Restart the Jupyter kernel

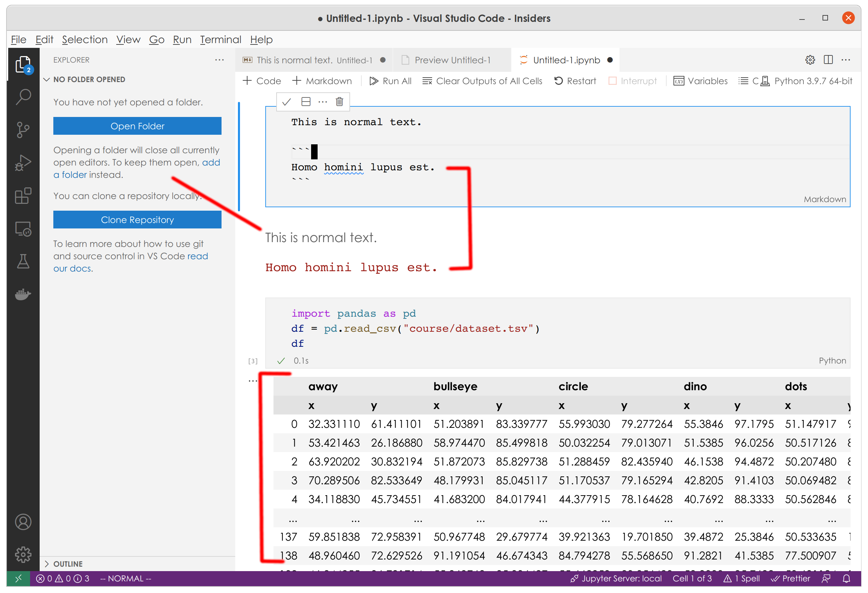click(x=575, y=81)
